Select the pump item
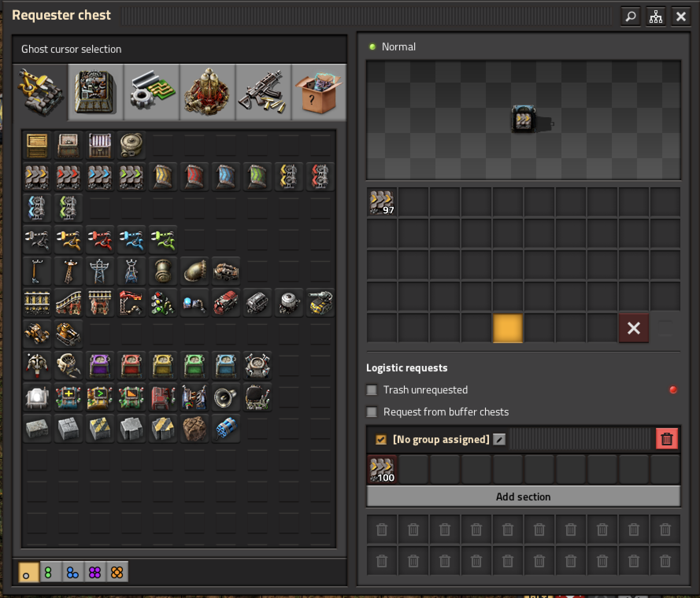The height and width of the screenshot is (598, 700). tap(226, 271)
